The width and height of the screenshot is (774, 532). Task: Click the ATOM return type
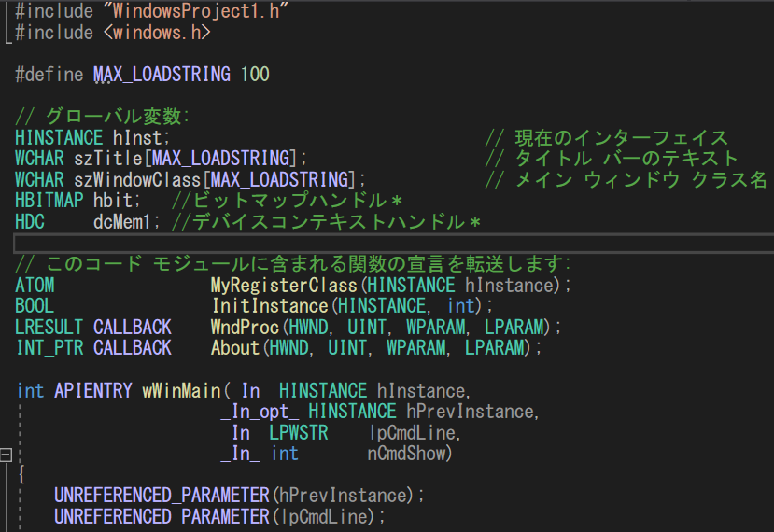coord(35,286)
